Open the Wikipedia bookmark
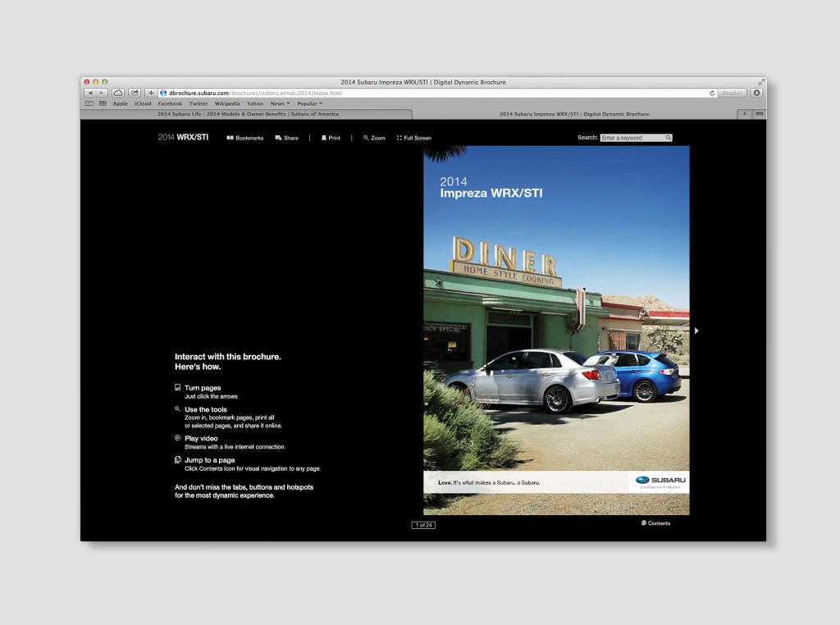 pyautogui.click(x=227, y=104)
